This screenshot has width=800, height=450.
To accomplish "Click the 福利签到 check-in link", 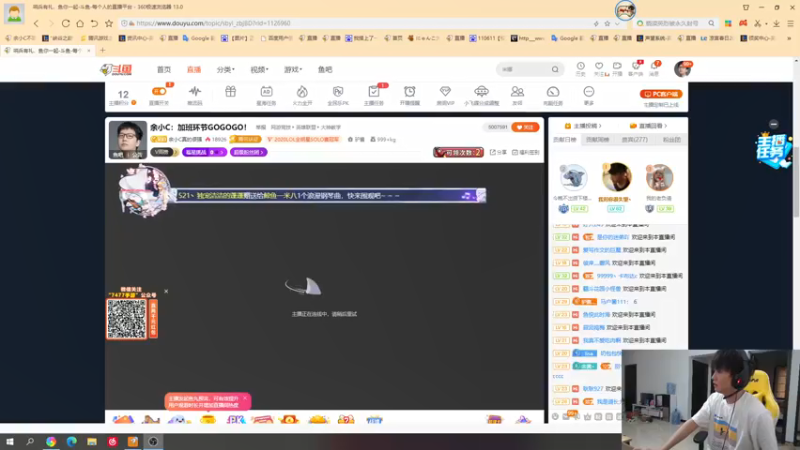I will [526, 152].
